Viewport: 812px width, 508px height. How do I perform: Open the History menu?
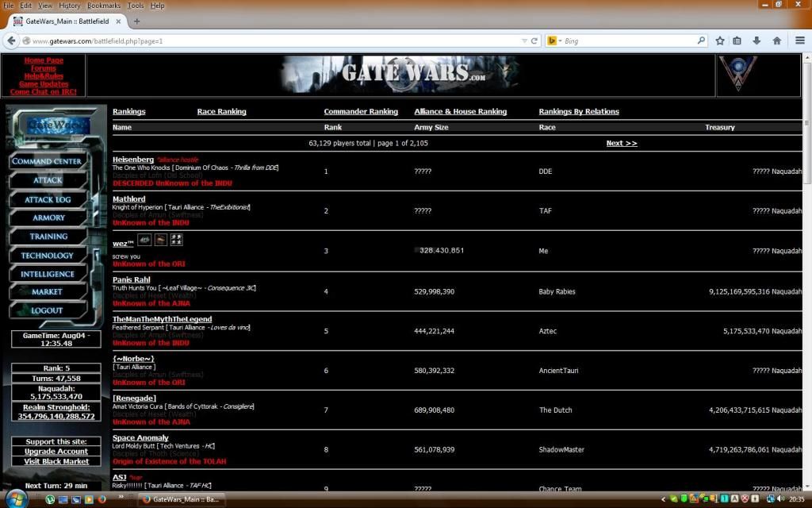(69, 6)
